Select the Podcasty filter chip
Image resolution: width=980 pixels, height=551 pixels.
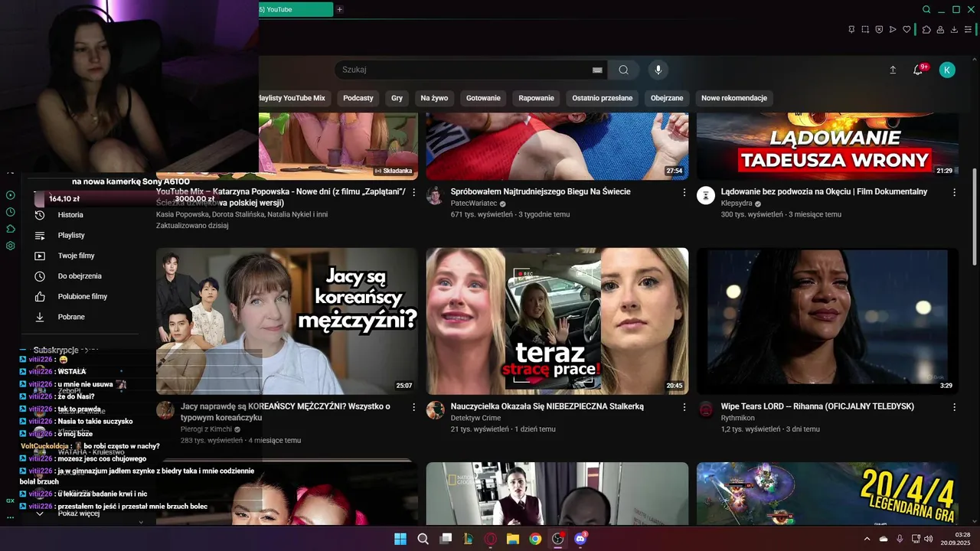tap(358, 98)
